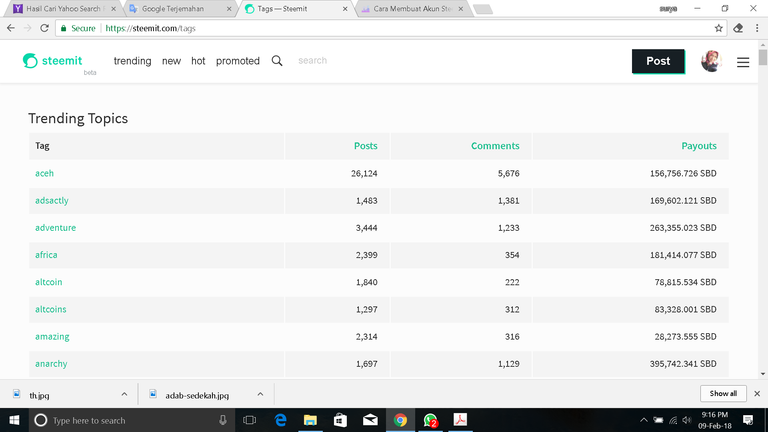Open File Explorer from the taskbar

[x=310, y=420]
